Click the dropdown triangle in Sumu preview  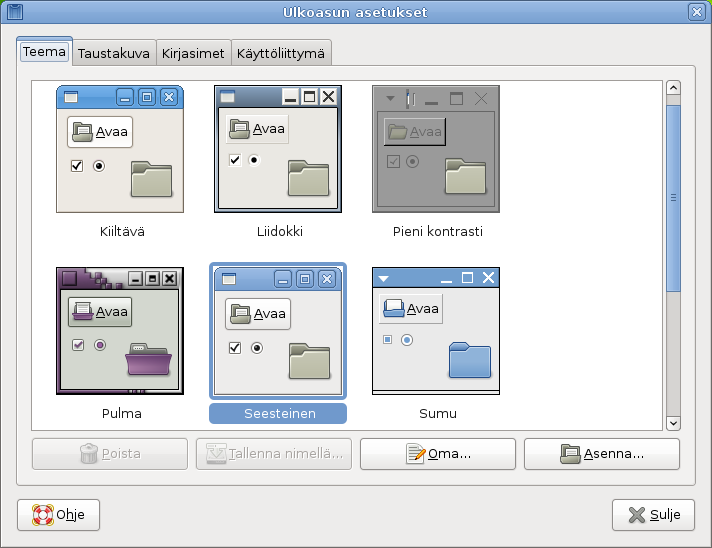pos(384,278)
